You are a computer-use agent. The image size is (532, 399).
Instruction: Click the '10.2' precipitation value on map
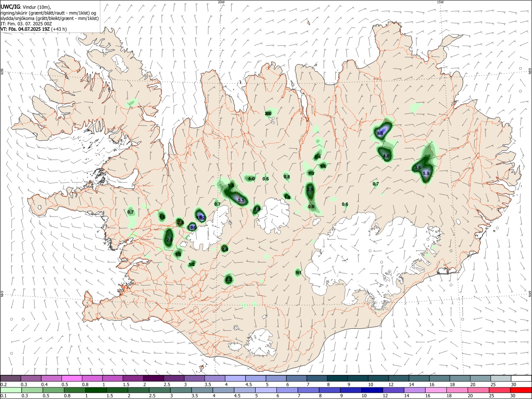click(201, 217)
